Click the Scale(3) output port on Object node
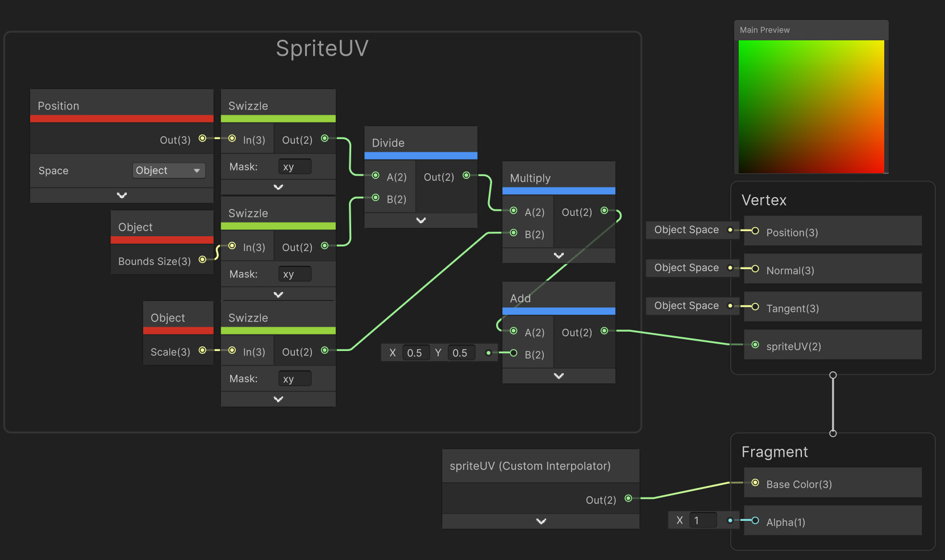 (202, 352)
